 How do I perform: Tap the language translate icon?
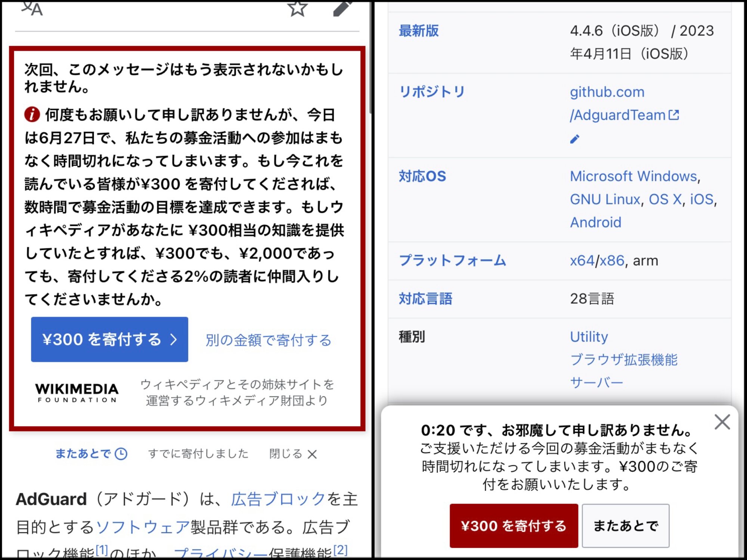click(32, 8)
